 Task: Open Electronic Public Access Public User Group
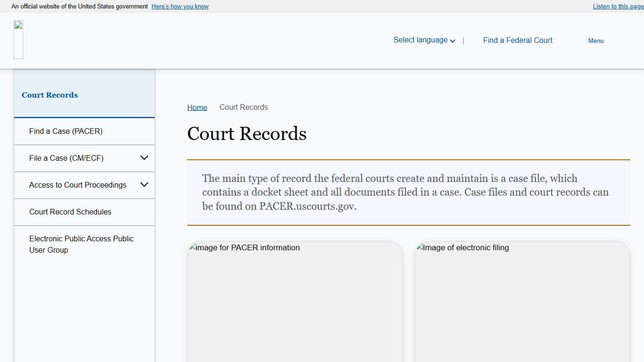81,244
